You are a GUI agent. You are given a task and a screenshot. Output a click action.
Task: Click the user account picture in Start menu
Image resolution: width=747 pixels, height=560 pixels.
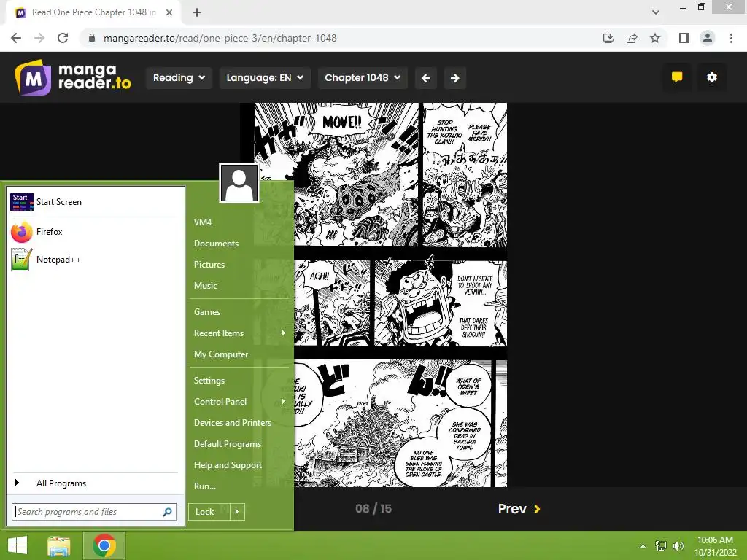click(239, 183)
